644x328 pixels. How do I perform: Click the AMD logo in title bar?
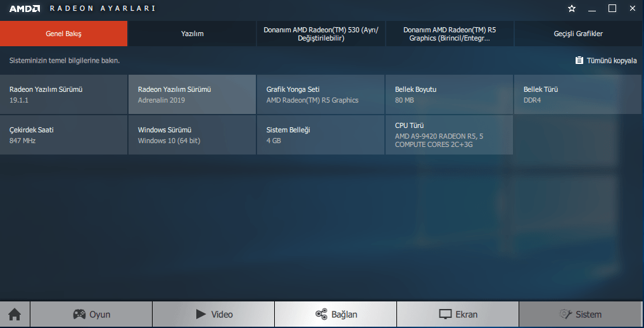pos(25,9)
